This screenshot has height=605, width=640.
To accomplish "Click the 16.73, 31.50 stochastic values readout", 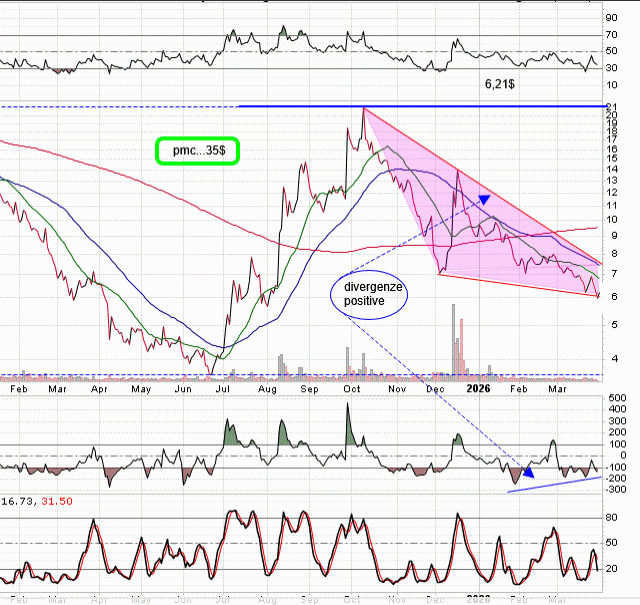I will click(x=38, y=501).
